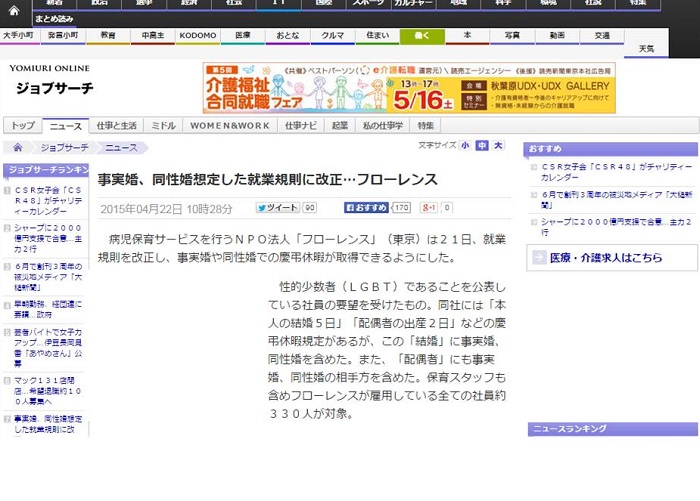Viewport: 700px width, 501px height.
Task: Open ranking item 早朝勤務、経団連に要請
Action: tap(47, 309)
